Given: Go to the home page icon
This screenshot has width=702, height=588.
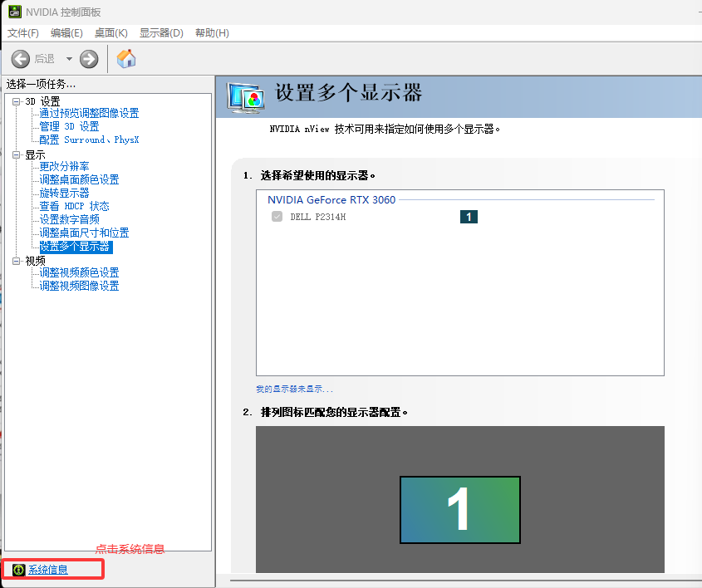Looking at the screenshot, I should (126, 59).
